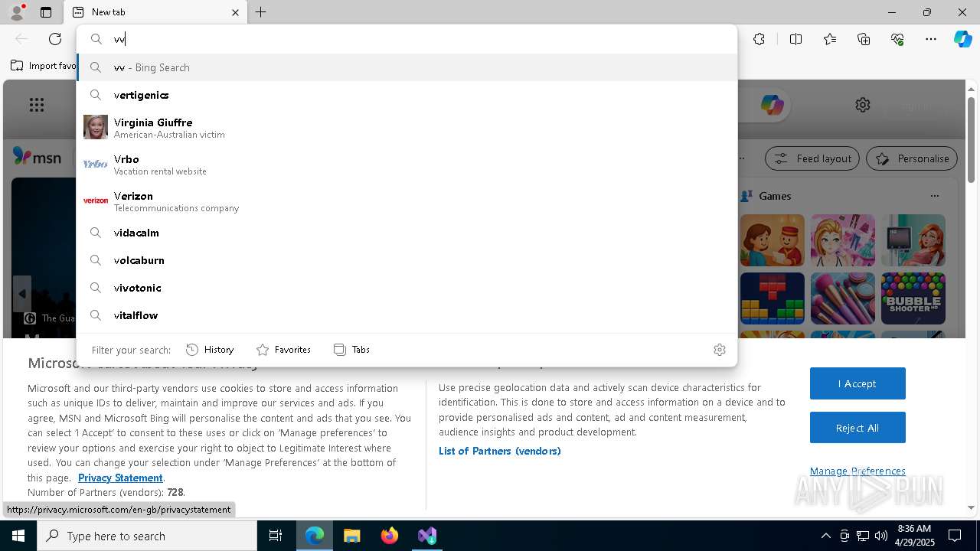Click the Edge profile avatar icon
Image resolution: width=980 pixels, height=551 pixels.
pos(16,12)
